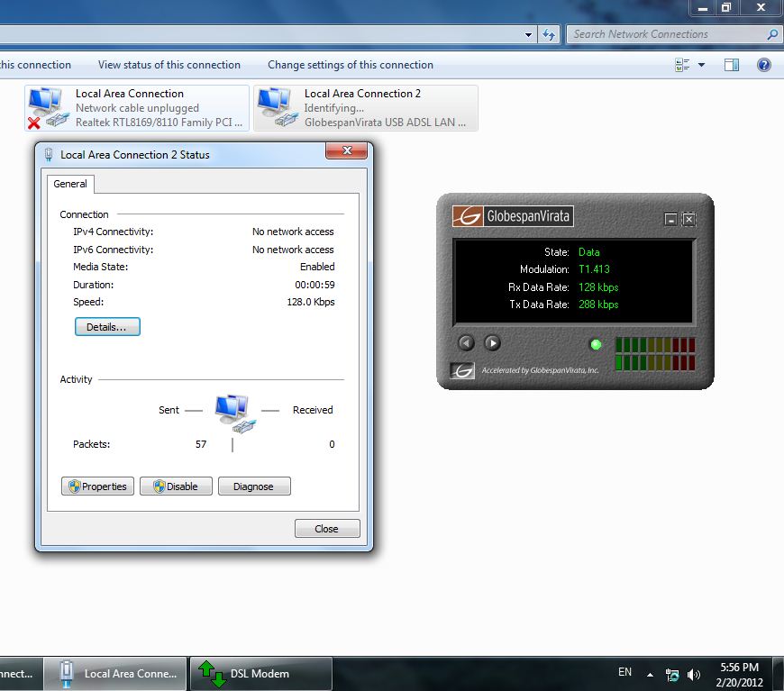Image resolution: width=784 pixels, height=691 pixels.
Task: Toggle the preview pane
Action: [x=732, y=65]
